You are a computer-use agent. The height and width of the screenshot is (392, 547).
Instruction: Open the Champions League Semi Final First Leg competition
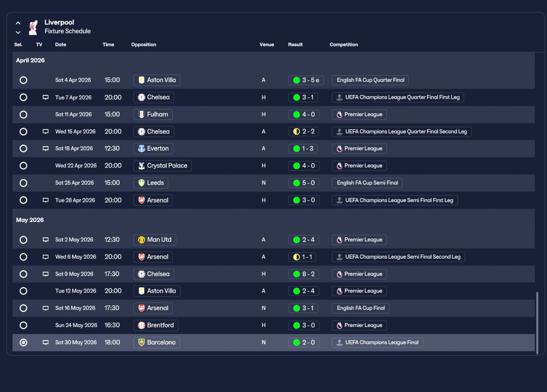point(395,200)
